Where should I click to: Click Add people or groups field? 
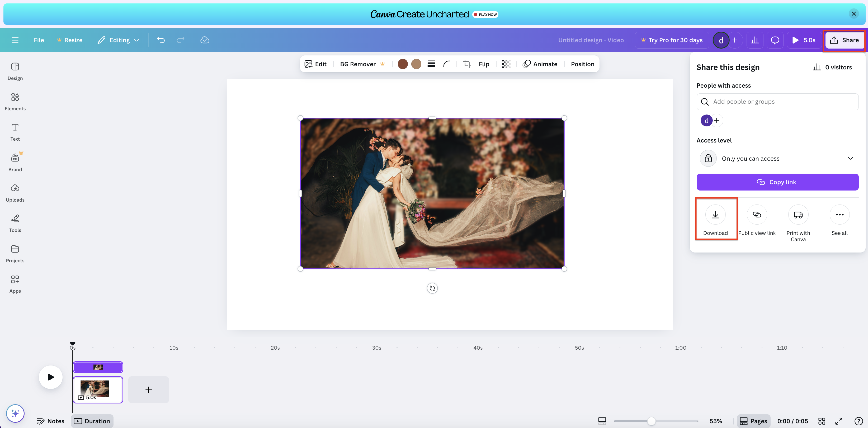coord(777,102)
